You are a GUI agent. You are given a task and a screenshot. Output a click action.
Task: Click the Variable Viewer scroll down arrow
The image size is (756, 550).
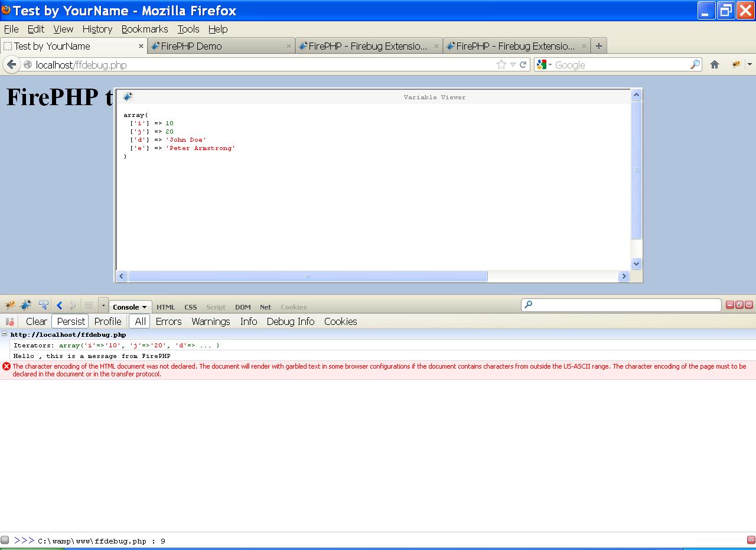coord(636,263)
